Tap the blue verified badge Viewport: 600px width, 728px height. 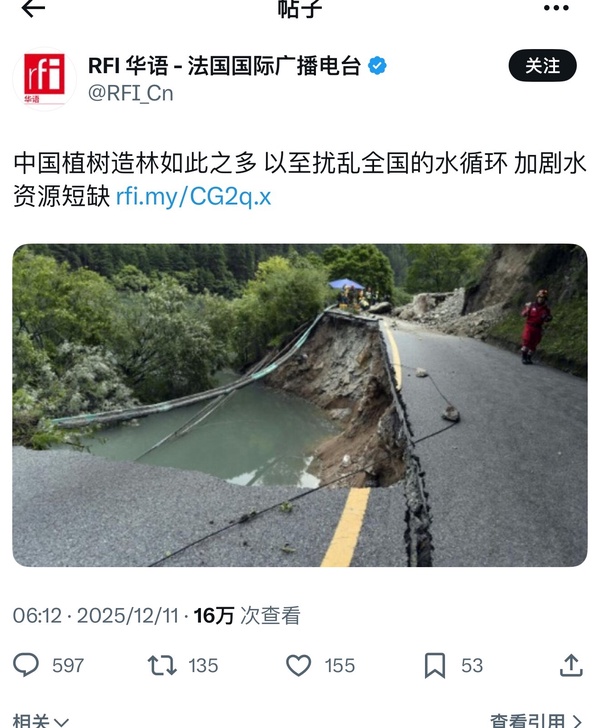pyautogui.click(x=377, y=65)
